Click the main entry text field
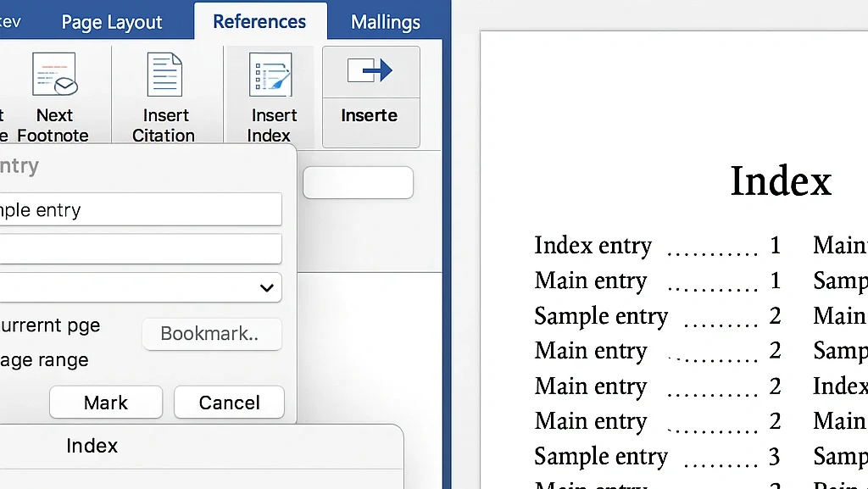 140,209
